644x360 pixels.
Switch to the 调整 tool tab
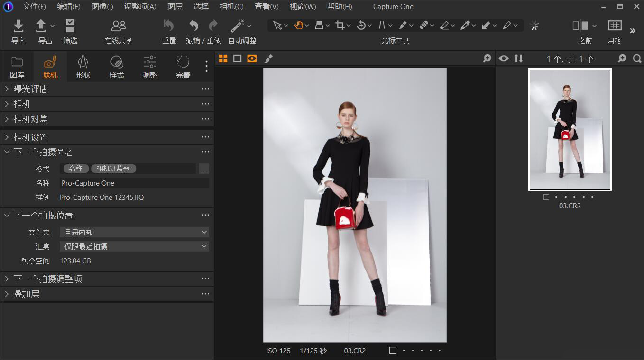pyautogui.click(x=149, y=66)
